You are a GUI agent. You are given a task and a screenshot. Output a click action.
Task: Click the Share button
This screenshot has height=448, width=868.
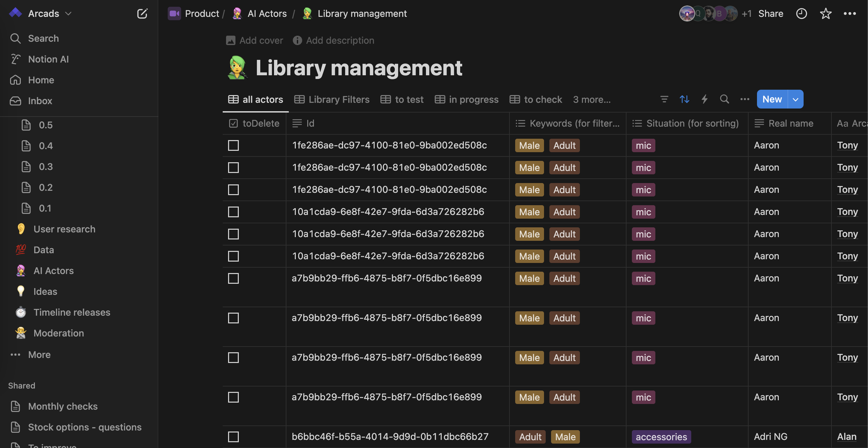pos(770,14)
